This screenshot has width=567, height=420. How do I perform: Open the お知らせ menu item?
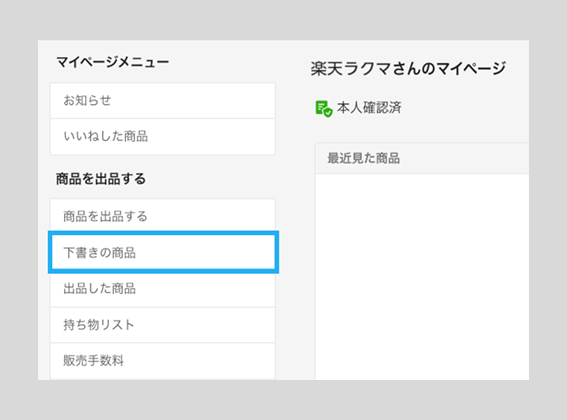click(x=162, y=101)
